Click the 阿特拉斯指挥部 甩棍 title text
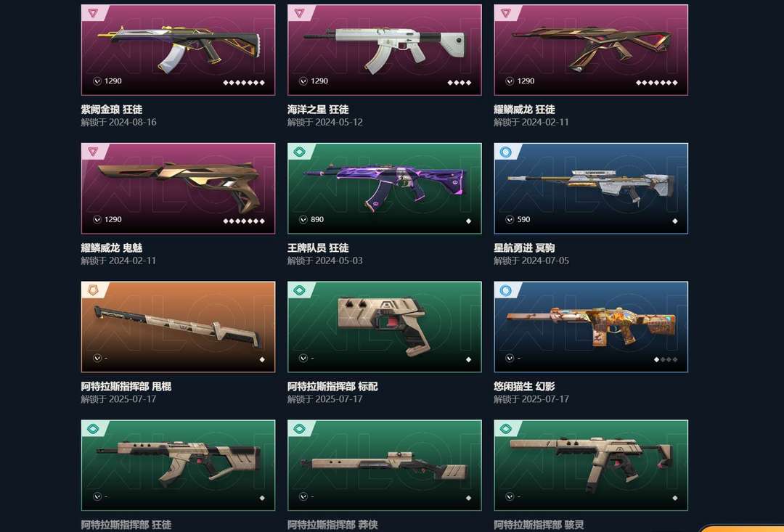The height and width of the screenshot is (532, 784). (x=126, y=387)
